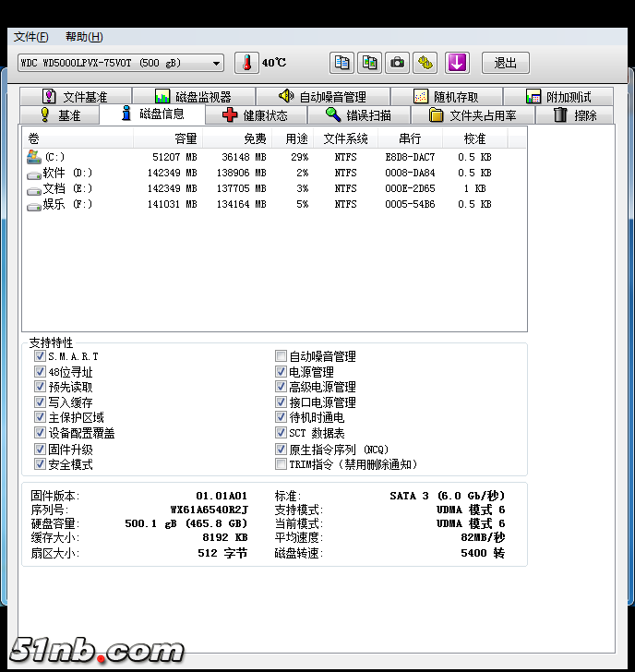Click the thermometer temperature icon
The image size is (635, 672).
(246, 63)
